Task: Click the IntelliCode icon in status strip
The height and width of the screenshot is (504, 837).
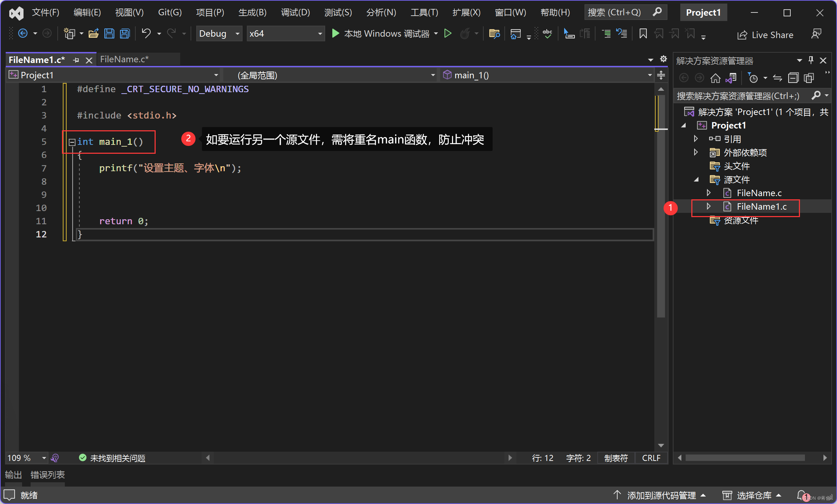Action: tap(55, 458)
